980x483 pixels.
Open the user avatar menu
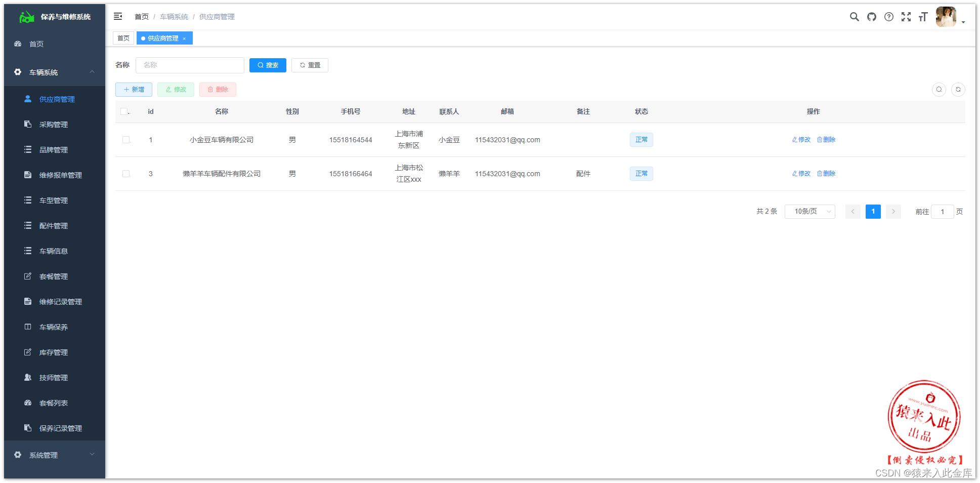946,17
